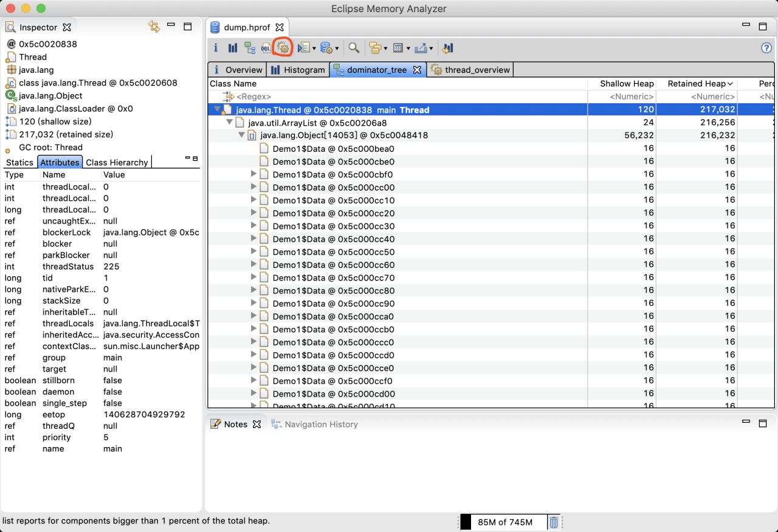This screenshot has height=532, width=778.
Task: Select the threadStatus attribute row
Action: pos(102,267)
